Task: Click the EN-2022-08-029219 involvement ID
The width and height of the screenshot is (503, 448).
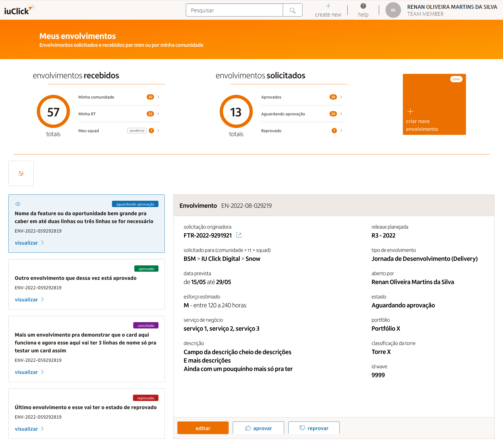Action: point(246,205)
